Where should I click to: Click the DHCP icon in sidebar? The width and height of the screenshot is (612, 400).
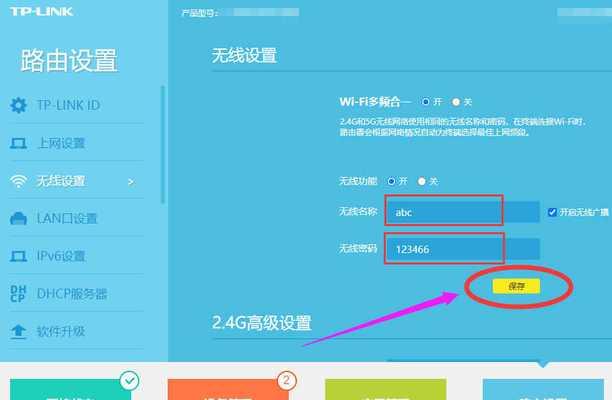coord(18,293)
